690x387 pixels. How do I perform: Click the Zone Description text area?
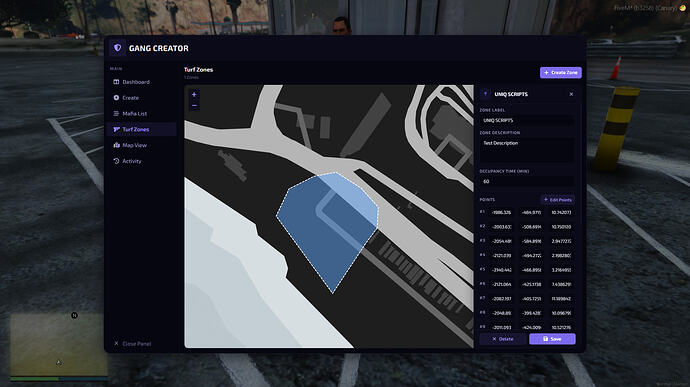pos(527,150)
